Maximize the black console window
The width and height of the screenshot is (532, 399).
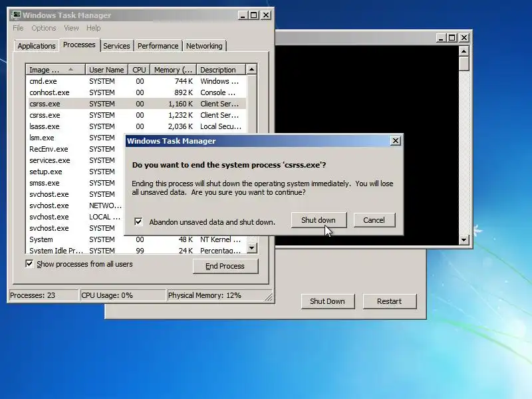452,38
